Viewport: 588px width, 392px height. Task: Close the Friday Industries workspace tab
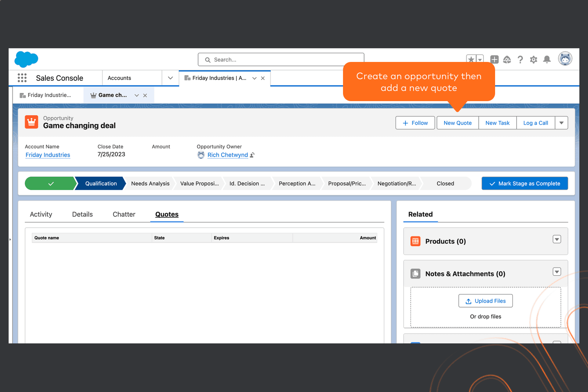click(263, 78)
